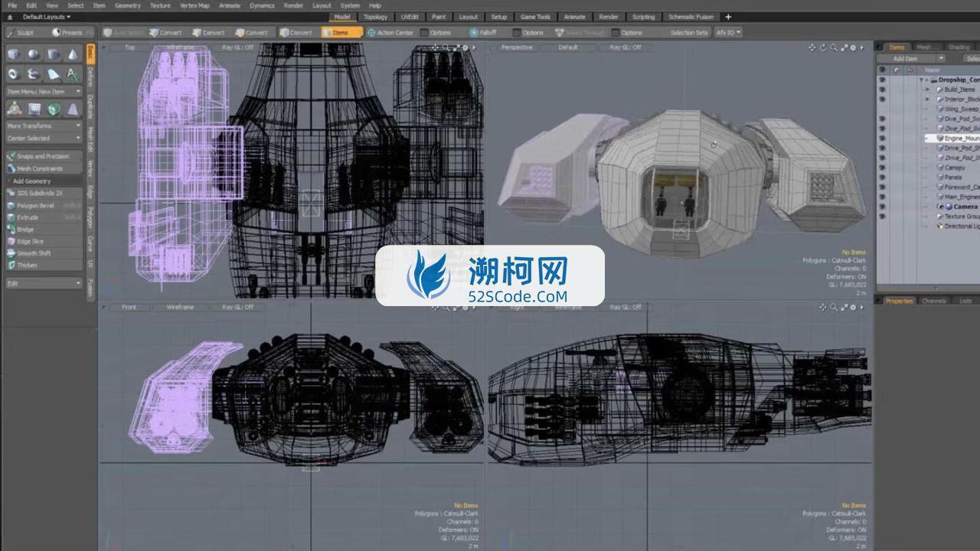
Task: Open the Deform vertical tool tab
Action: 90,76
